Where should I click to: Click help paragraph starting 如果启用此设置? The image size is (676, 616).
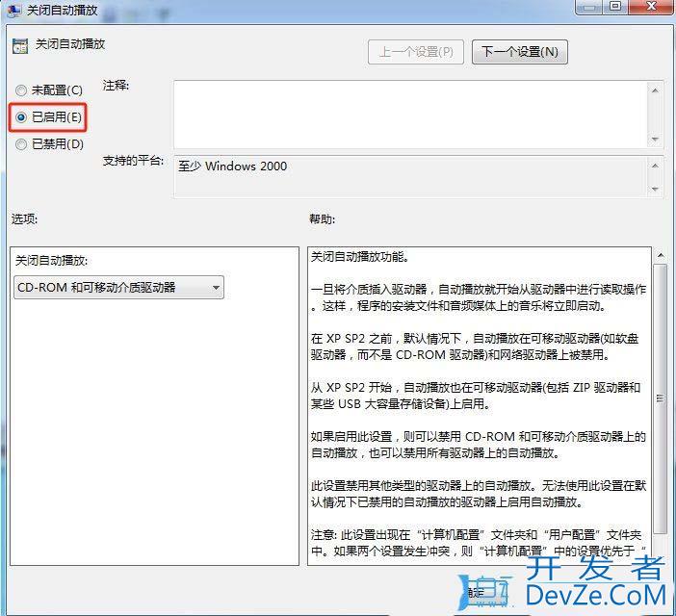[479, 445]
